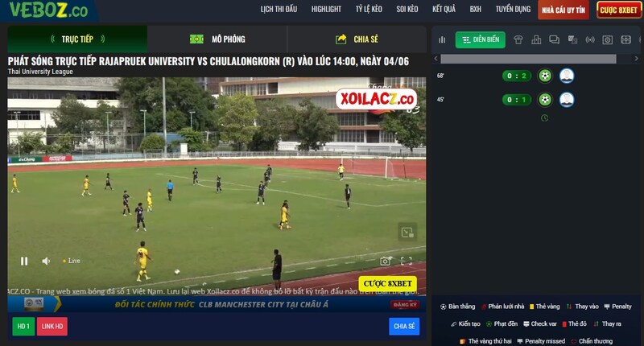
Task: Open the standings podium icon tab
Action: (x=536, y=39)
